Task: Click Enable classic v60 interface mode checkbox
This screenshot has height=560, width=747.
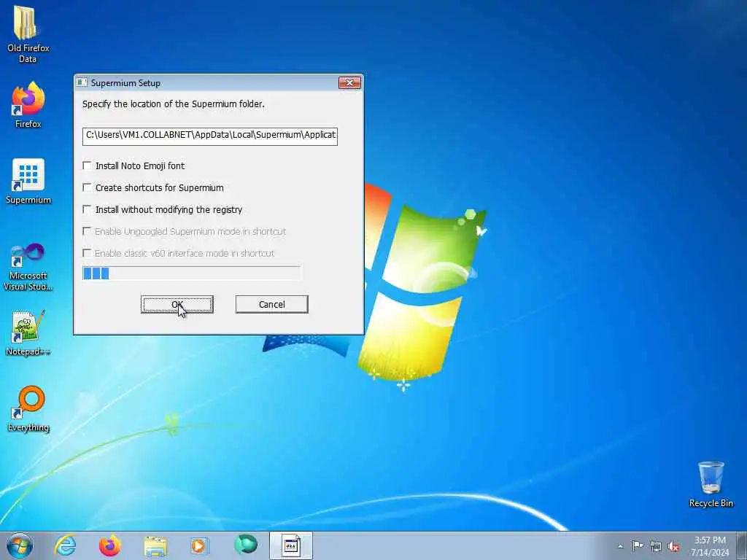Action: 87,253
